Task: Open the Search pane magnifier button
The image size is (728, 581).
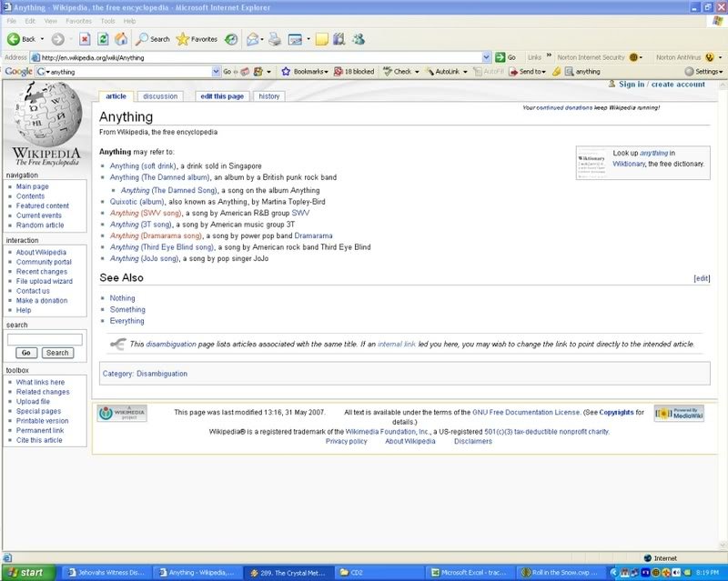Action: tap(152, 39)
